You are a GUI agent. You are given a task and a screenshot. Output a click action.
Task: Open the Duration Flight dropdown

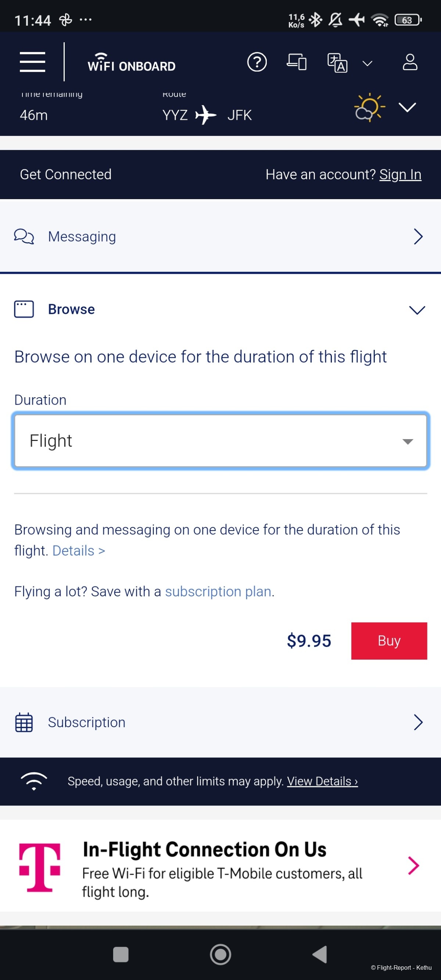221,441
